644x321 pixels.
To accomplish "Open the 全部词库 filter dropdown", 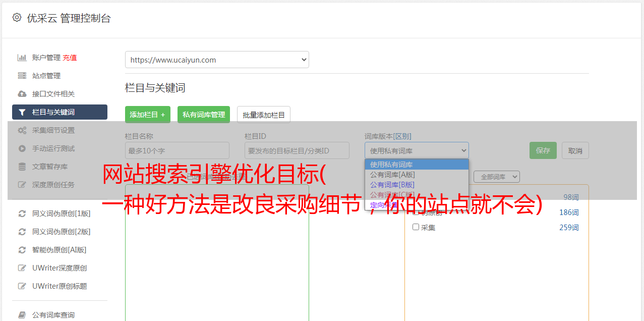I will (x=497, y=177).
